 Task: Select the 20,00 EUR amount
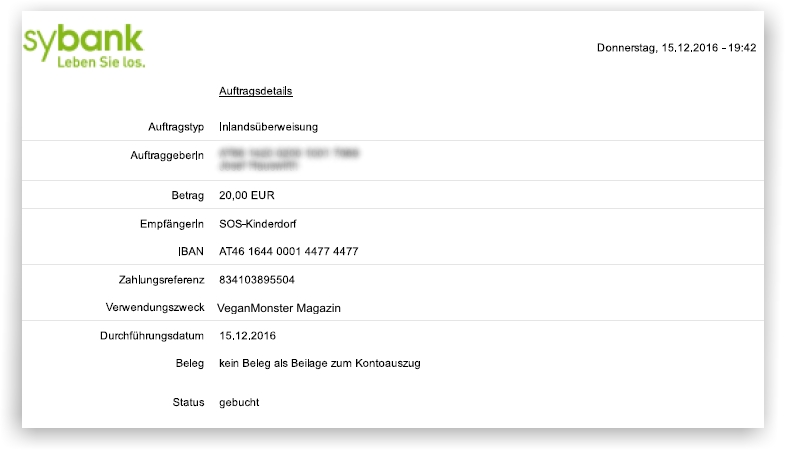click(x=248, y=195)
